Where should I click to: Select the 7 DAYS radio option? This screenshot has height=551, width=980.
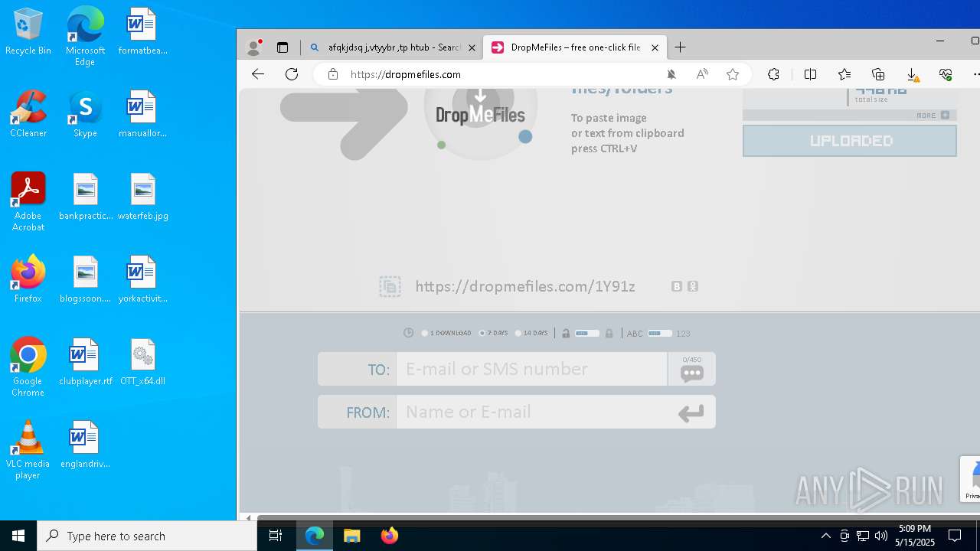482,333
